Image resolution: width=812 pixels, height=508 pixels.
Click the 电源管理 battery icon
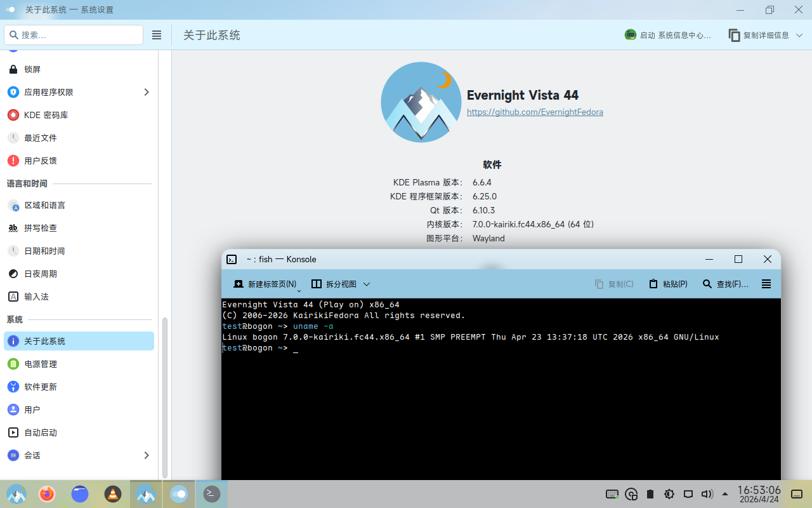tap(13, 364)
